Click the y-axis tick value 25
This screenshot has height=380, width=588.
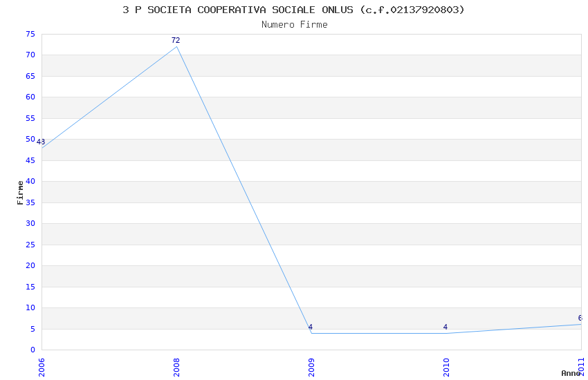pos(30,245)
